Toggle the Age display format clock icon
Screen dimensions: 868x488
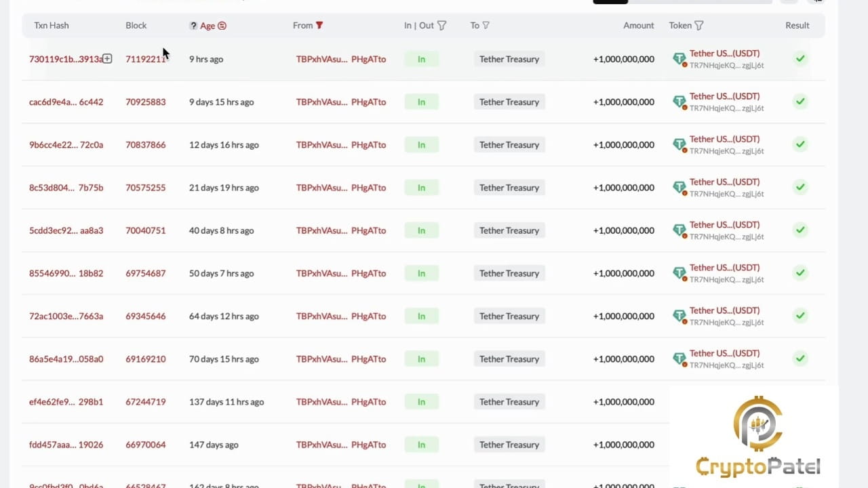pos(222,25)
